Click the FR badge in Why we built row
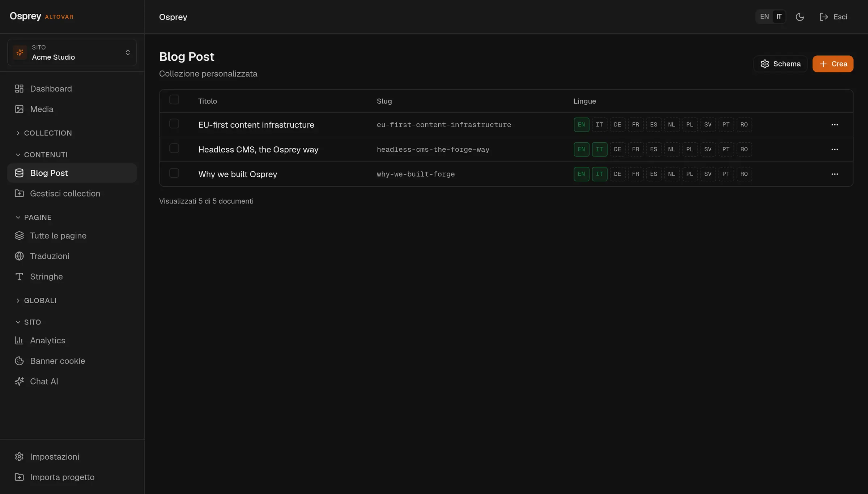 click(x=636, y=174)
